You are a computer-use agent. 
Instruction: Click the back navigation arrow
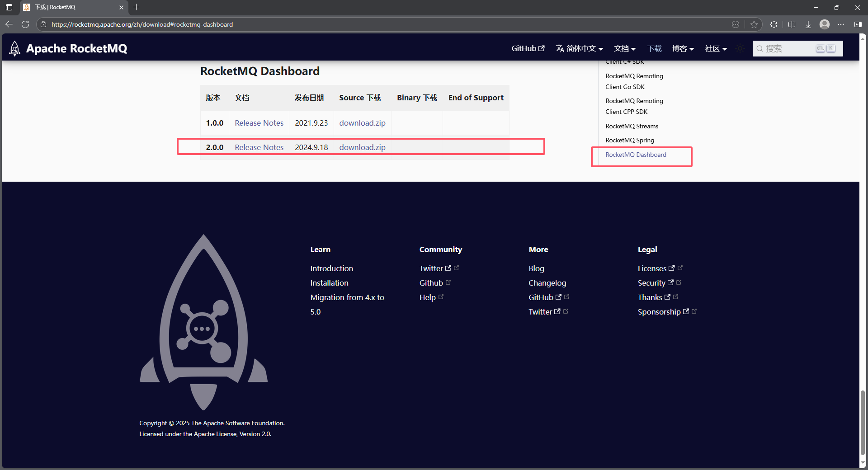(9, 24)
